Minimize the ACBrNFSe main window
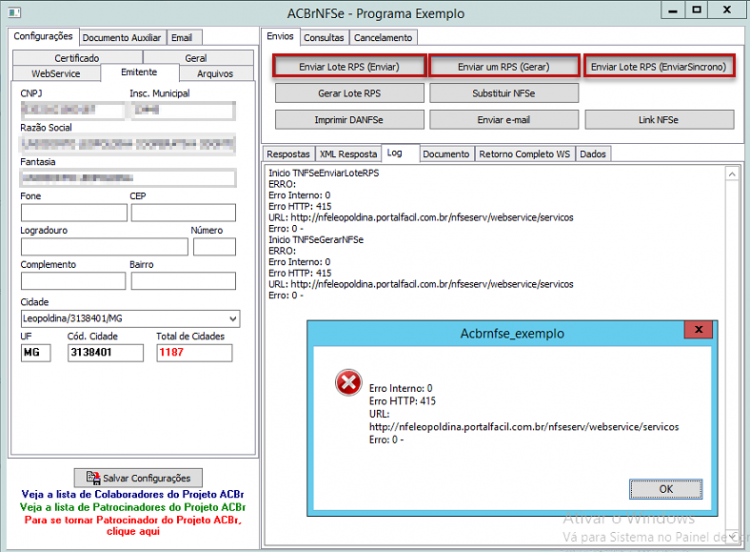 [x=673, y=11]
